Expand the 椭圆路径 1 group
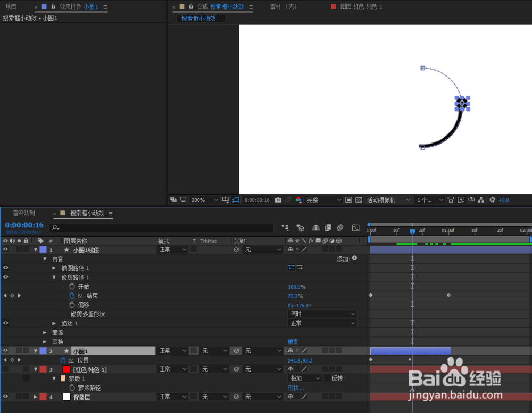Viewport: 532px width, 413px height. [54, 268]
